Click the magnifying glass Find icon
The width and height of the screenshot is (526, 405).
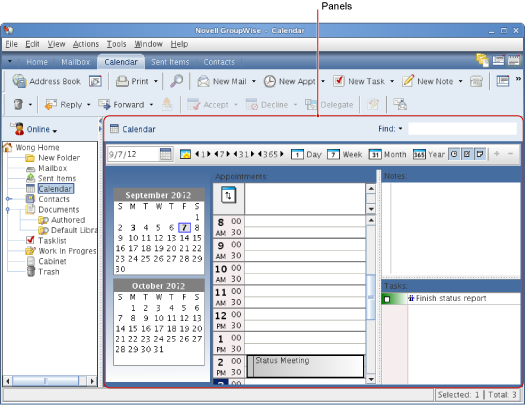pyautogui.click(x=176, y=81)
